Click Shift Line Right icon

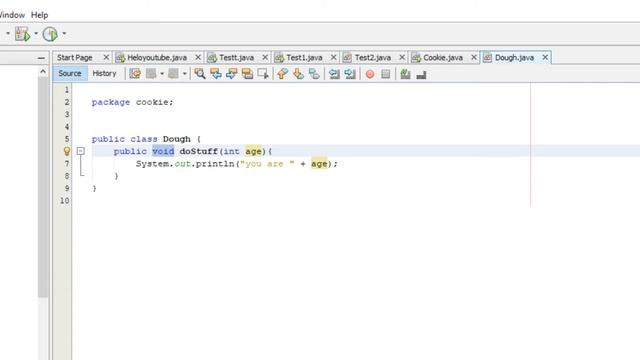(x=350, y=74)
